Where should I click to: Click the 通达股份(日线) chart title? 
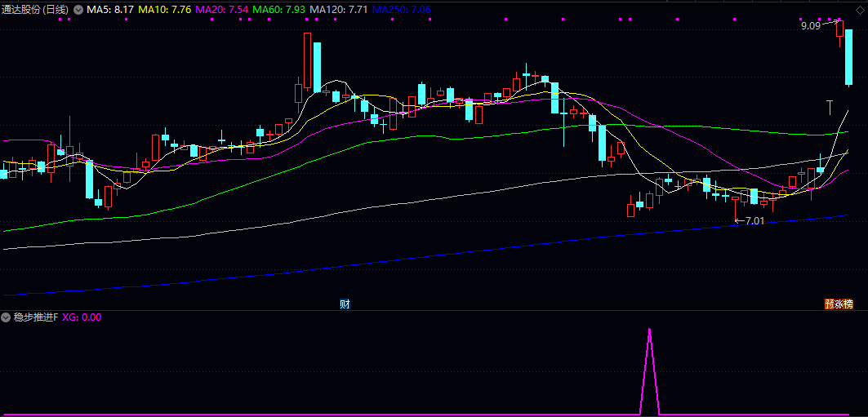click(x=35, y=10)
